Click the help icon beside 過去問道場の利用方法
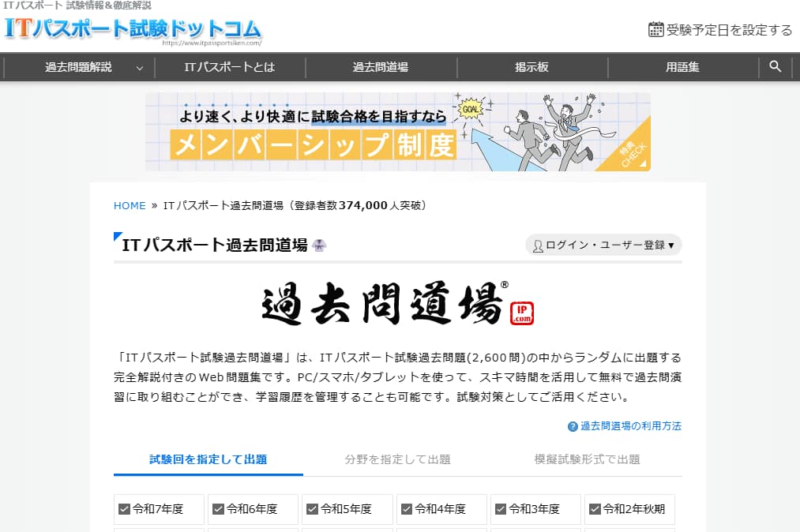This screenshot has width=800, height=532. (573, 426)
